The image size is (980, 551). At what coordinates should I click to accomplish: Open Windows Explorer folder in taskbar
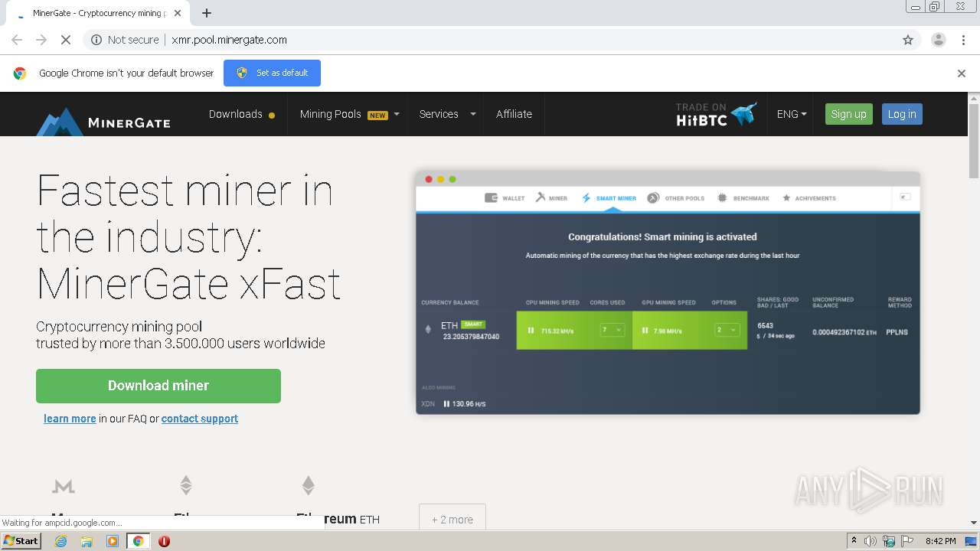[87, 541]
